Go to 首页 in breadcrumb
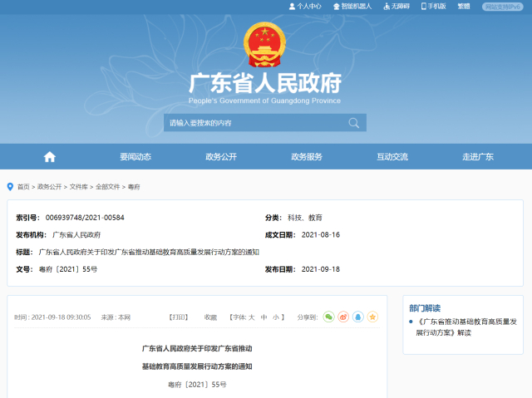 [23, 187]
